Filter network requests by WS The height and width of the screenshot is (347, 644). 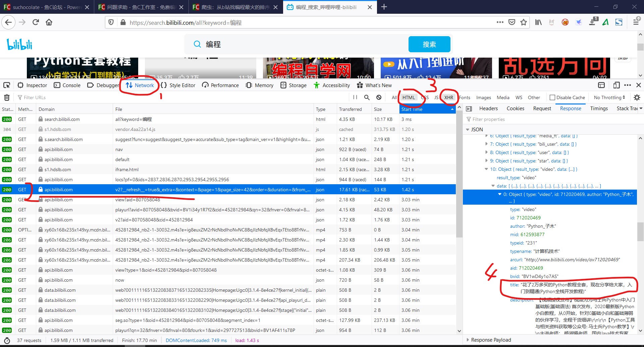click(x=519, y=97)
